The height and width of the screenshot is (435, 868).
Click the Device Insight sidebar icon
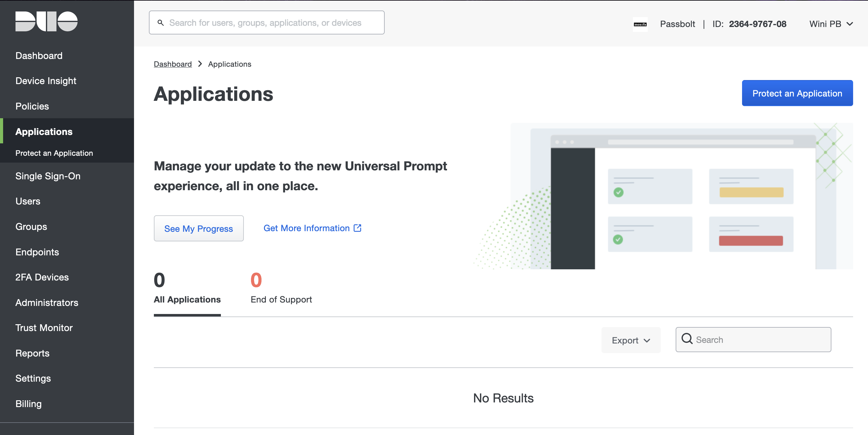tap(46, 80)
